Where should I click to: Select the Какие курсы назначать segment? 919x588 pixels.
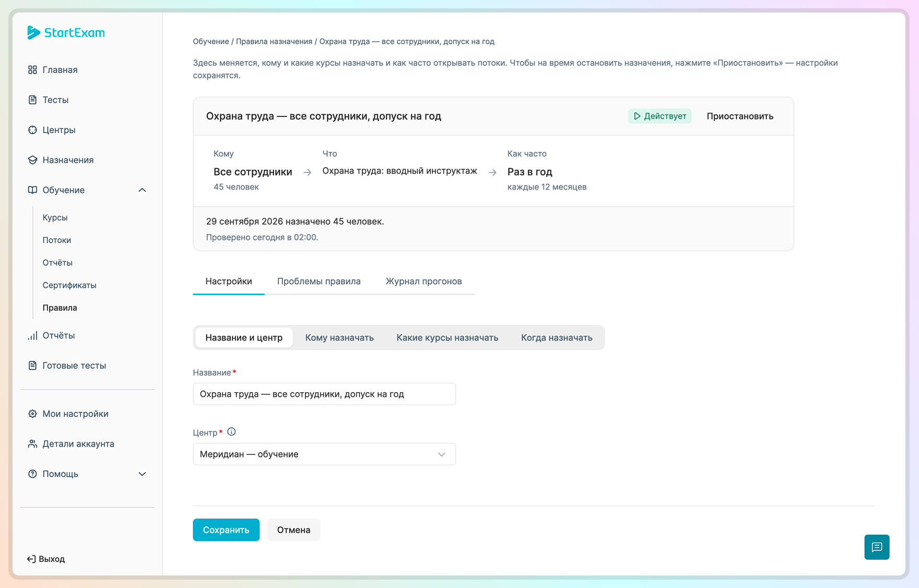click(x=447, y=338)
